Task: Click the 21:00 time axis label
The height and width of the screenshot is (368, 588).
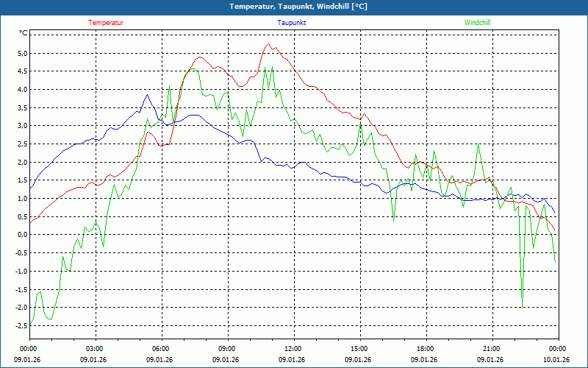Action: (x=491, y=349)
